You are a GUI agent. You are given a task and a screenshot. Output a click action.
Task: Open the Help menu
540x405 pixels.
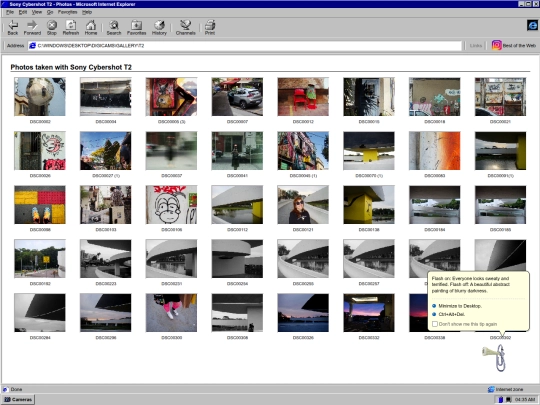tap(87, 12)
